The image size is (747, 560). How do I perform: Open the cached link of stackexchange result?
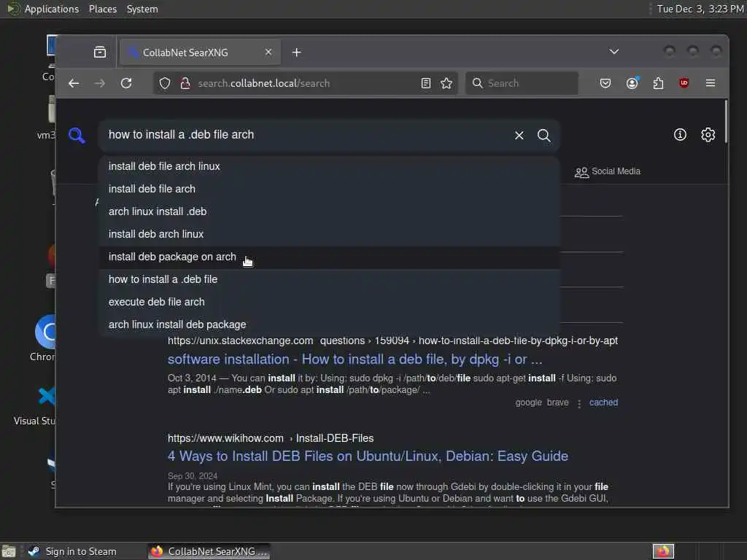[x=603, y=402]
